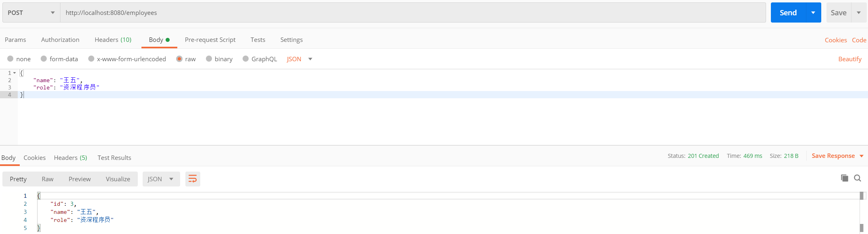
Task: Open the POST method dropdown
Action: 31,12
